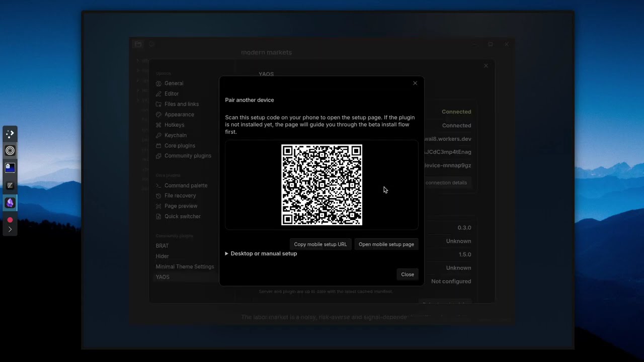Click the concentric circles dock icon
Image resolution: width=644 pixels, height=362 pixels.
10,150
